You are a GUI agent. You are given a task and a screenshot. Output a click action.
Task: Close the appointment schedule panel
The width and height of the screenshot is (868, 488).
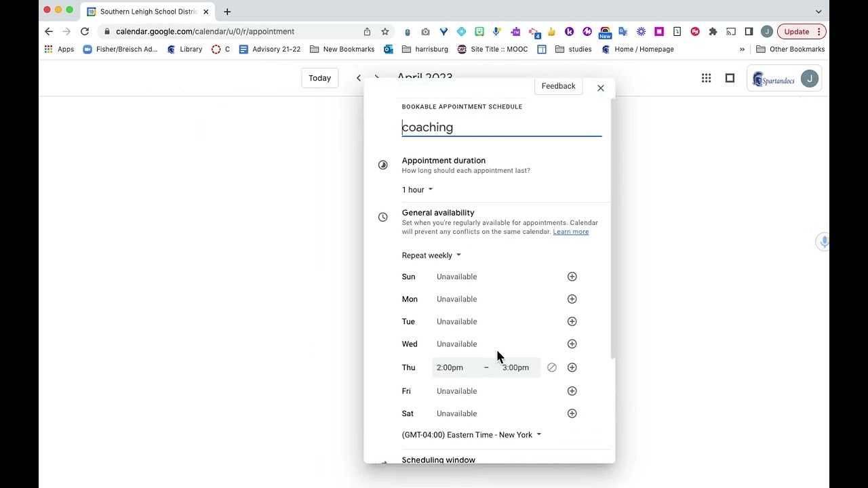pos(600,88)
